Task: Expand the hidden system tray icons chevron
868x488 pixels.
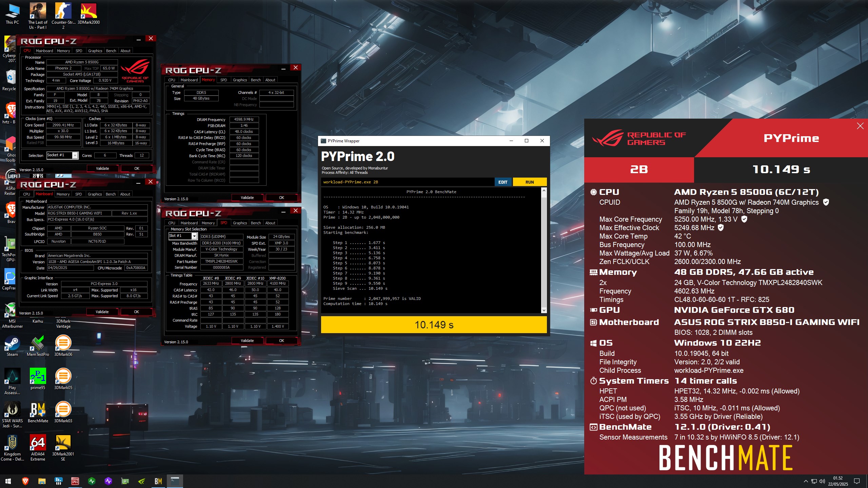Action: click(806, 481)
